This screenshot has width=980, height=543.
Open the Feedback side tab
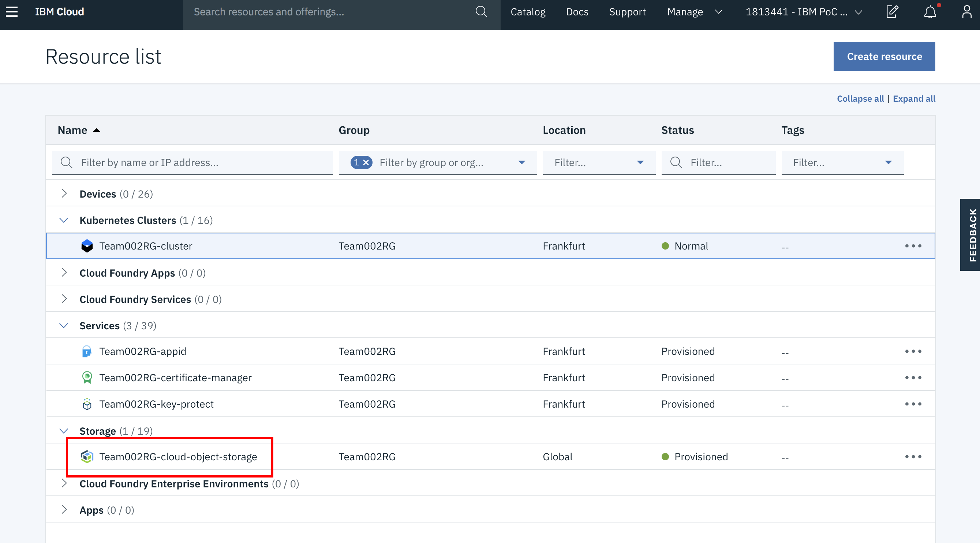pos(970,235)
